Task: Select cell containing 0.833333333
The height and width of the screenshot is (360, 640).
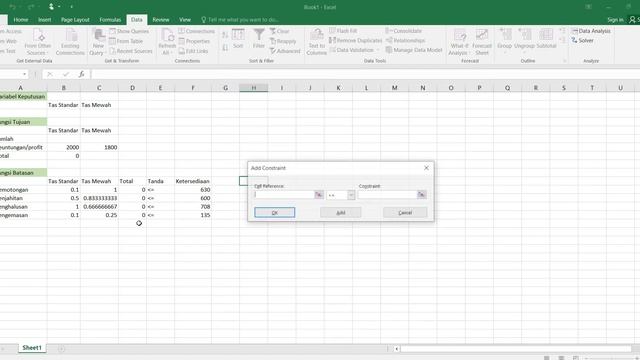Action: [x=99, y=198]
